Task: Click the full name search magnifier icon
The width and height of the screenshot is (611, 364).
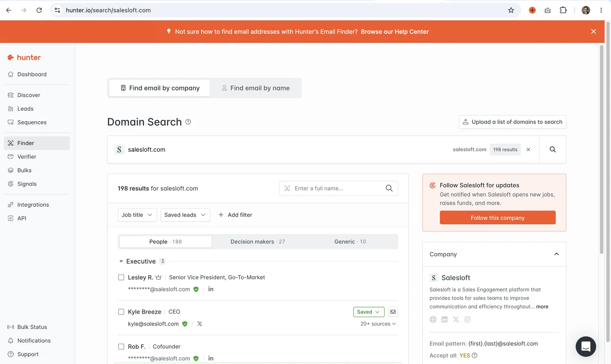Action: 389,188
